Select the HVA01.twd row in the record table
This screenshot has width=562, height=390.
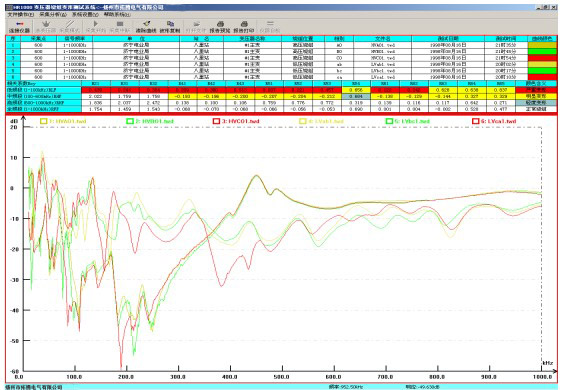point(281,45)
